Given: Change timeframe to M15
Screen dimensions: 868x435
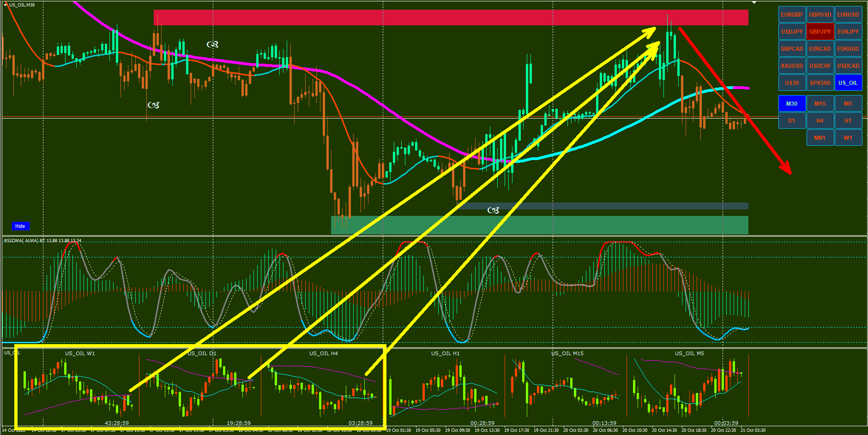Looking at the screenshot, I should click(820, 104).
